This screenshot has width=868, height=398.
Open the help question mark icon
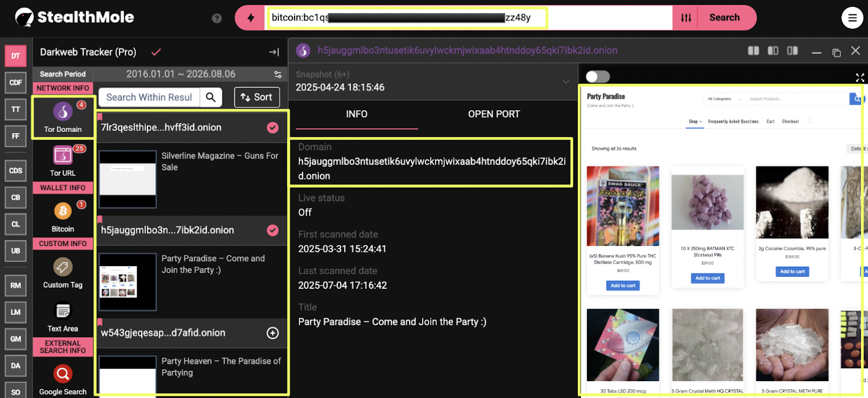(x=217, y=18)
